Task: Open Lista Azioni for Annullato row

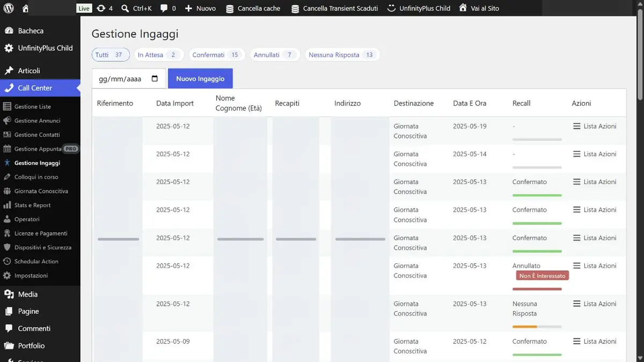Action: pyautogui.click(x=595, y=265)
